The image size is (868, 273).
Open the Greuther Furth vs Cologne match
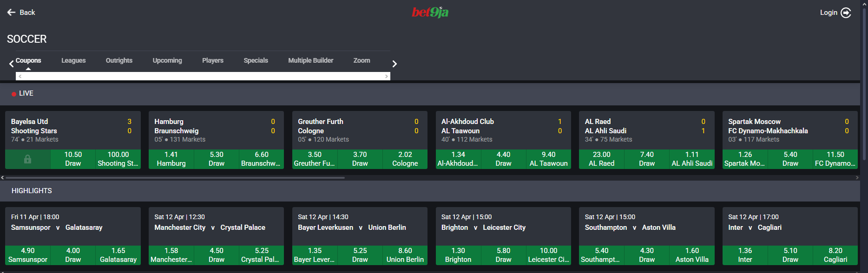[360, 130]
